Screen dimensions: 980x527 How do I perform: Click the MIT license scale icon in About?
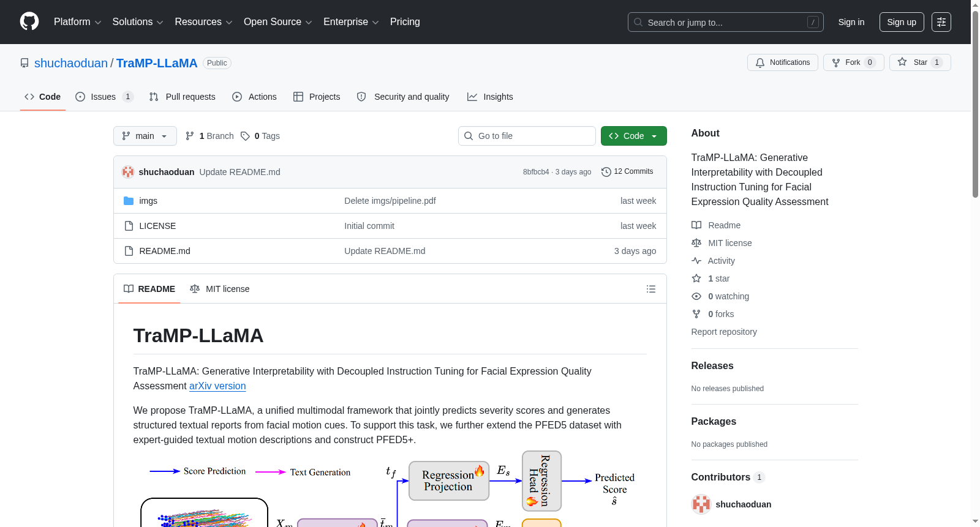696,243
